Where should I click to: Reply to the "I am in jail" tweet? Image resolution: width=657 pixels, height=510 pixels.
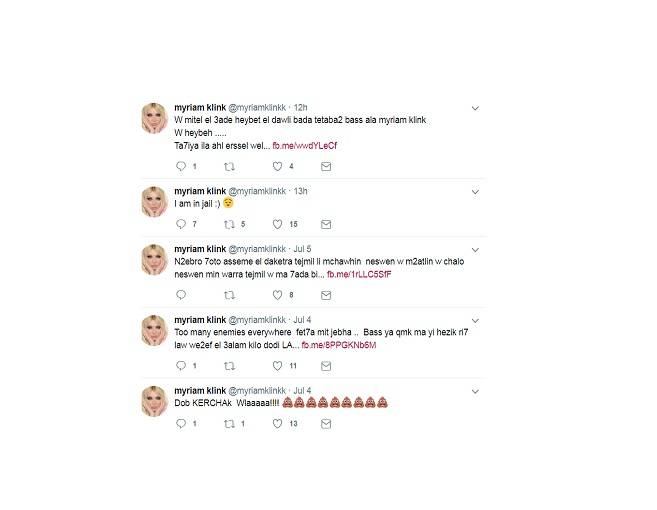tap(181, 224)
